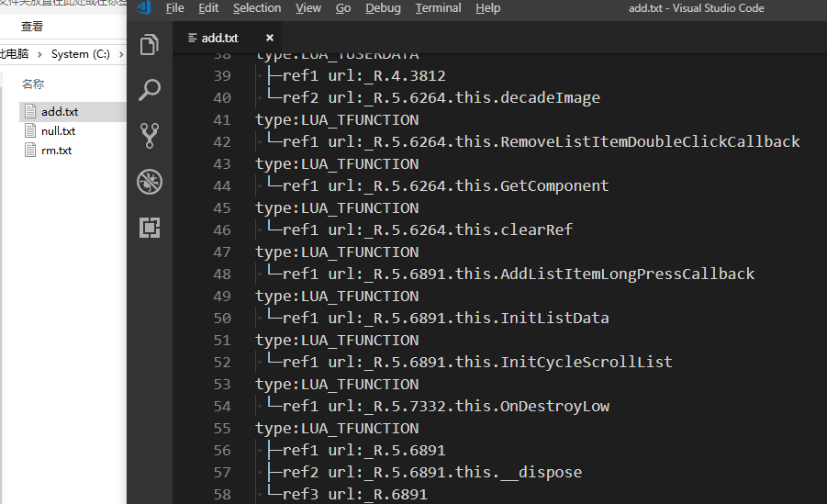Click the file type icon on add.txt tab

point(193,38)
